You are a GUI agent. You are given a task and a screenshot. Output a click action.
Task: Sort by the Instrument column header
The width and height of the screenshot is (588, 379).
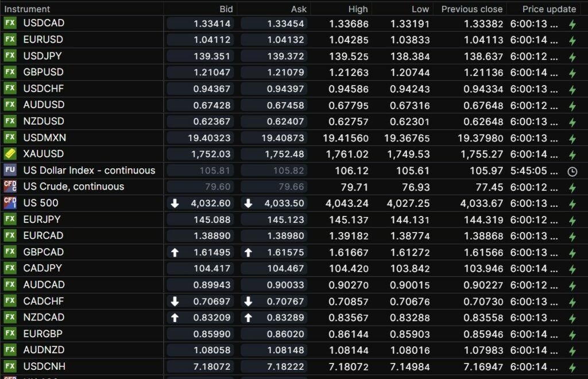tap(28, 9)
